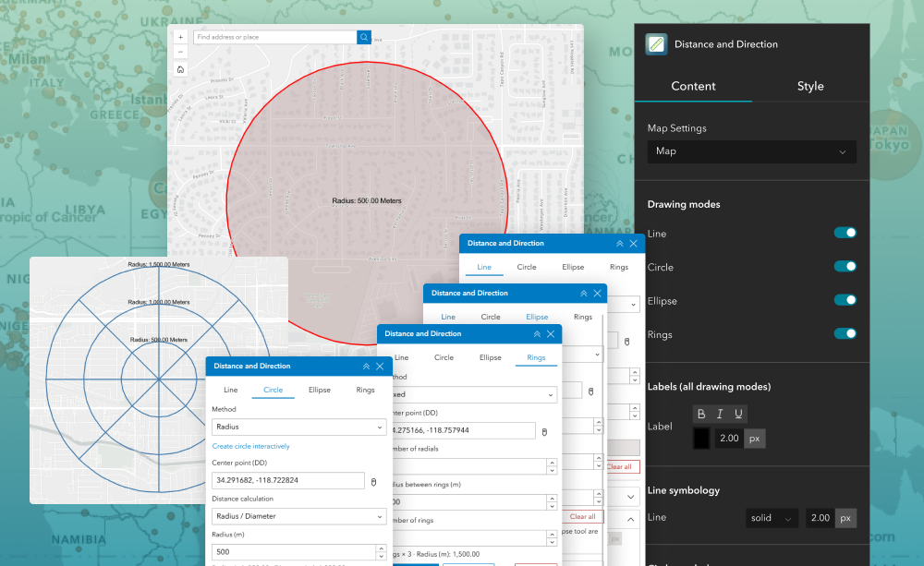This screenshot has height=566, width=924.
Task: Click the Rings center point coordinate field
Action: [464, 430]
